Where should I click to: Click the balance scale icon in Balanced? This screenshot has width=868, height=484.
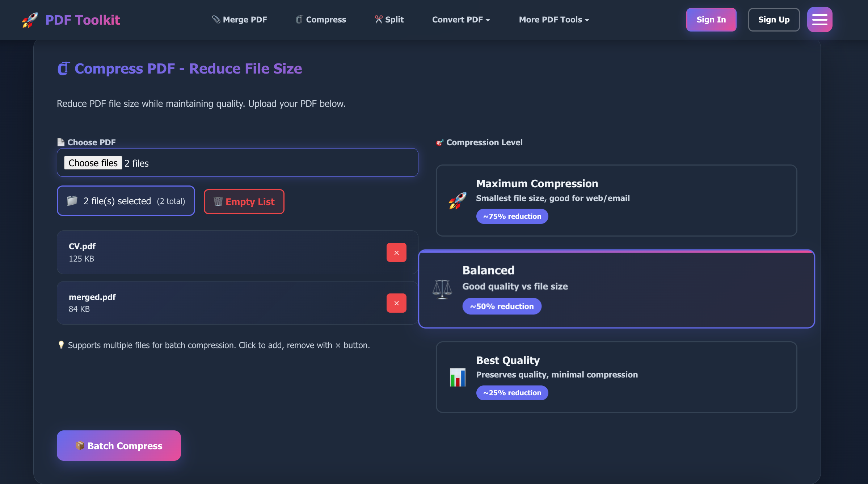pyautogui.click(x=442, y=289)
